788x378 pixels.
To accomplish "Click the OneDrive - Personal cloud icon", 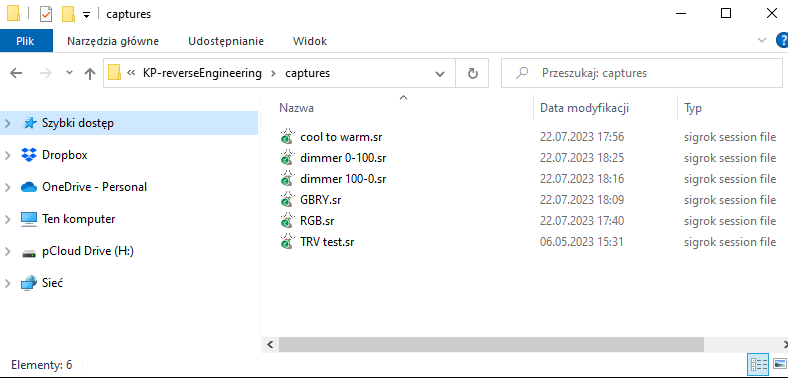I will pyautogui.click(x=29, y=187).
